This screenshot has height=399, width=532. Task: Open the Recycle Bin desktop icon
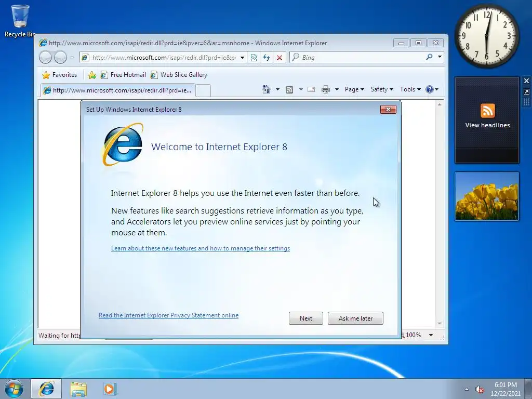click(x=20, y=21)
